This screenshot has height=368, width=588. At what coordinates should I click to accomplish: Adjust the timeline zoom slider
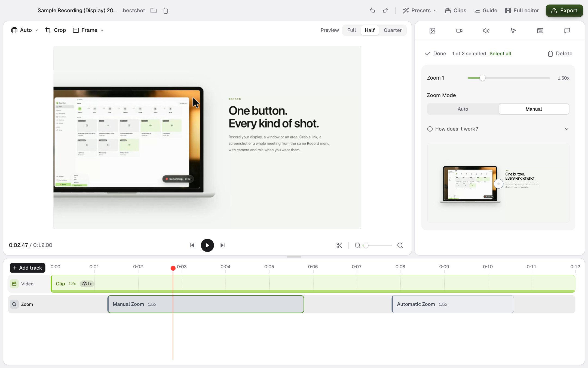click(x=366, y=246)
